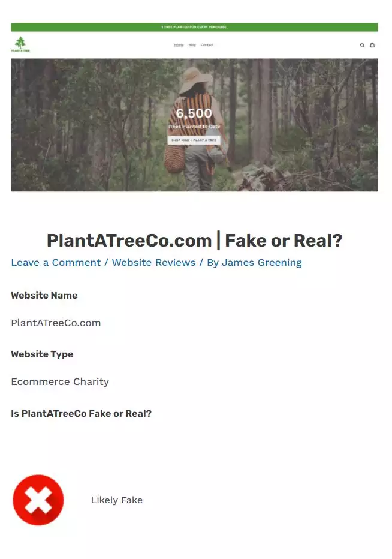Go to the Home nav item
392x559 pixels.
(x=179, y=45)
